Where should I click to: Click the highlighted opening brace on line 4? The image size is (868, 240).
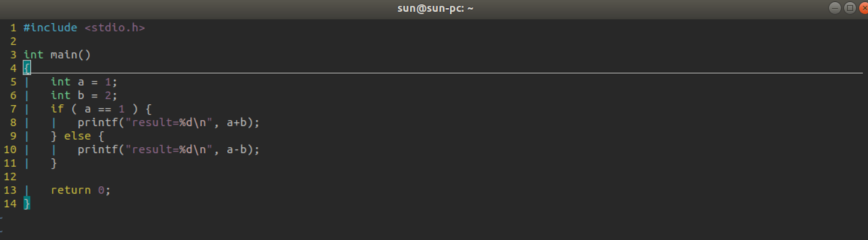pos(26,68)
